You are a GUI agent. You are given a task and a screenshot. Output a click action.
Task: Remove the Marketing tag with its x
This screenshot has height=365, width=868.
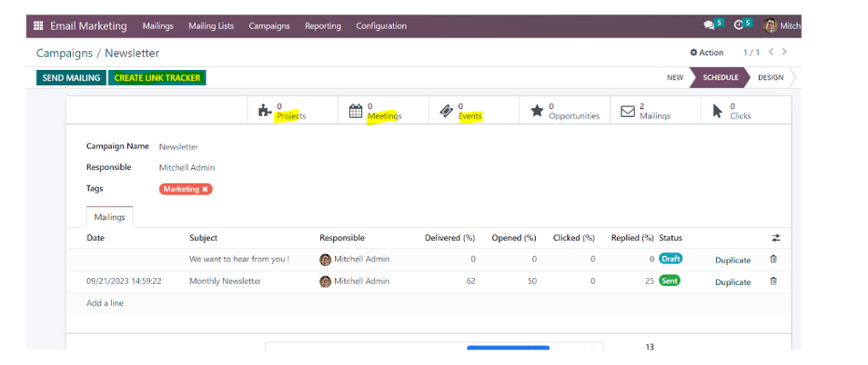[204, 190]
